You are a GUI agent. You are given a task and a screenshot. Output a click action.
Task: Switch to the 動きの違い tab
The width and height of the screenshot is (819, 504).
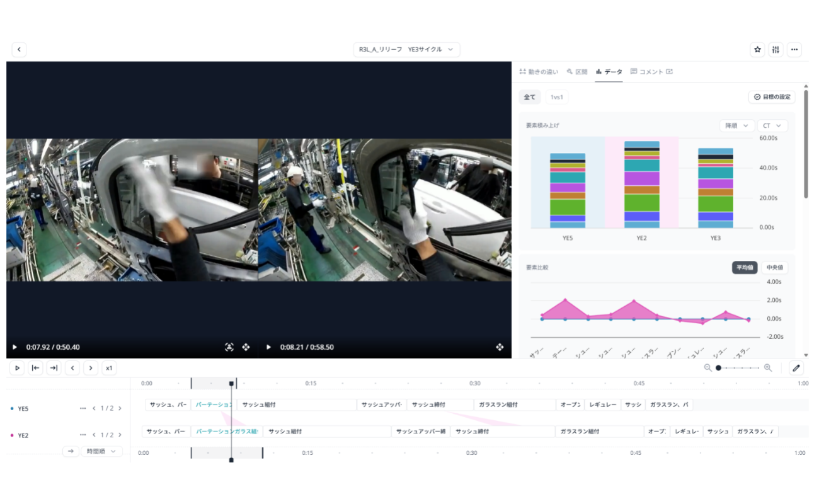pos(539,72)
